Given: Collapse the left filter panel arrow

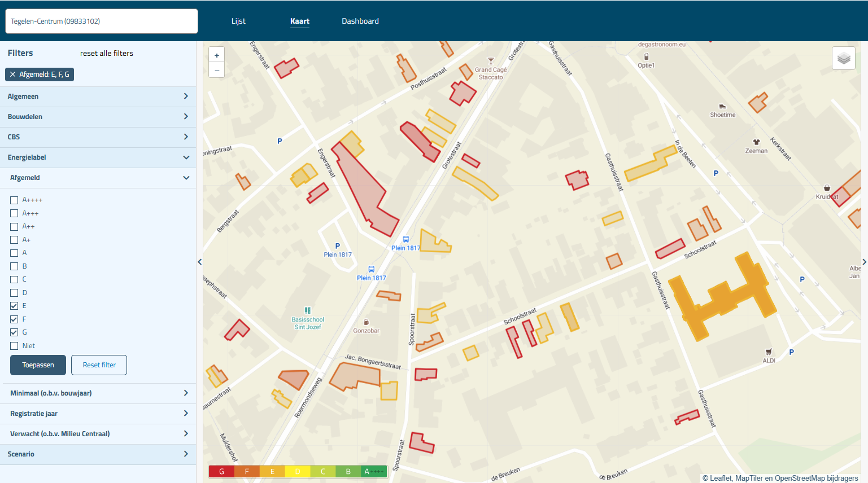Looking at the screenshot, I should (x=199, y=262).
